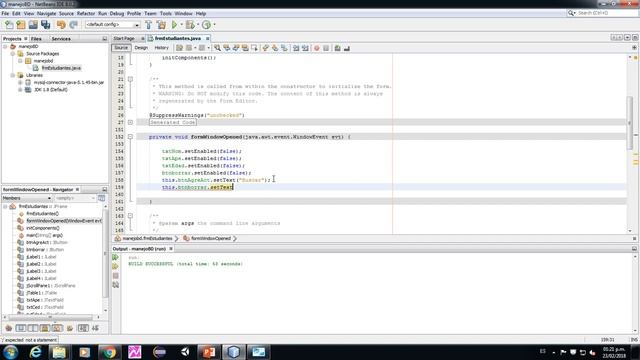This screenshot has height=360, width=640.
Task: Click the Undo arrow icon
Action: [x=61, y=25]
